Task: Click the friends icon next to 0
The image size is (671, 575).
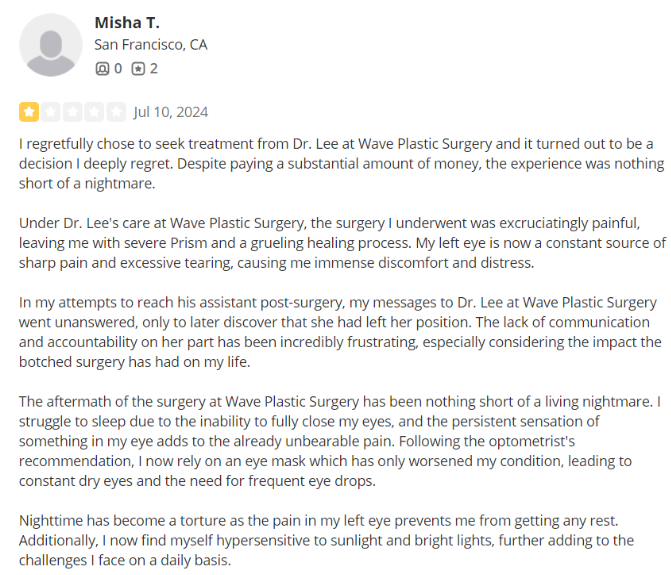Action: coord(102,68)
